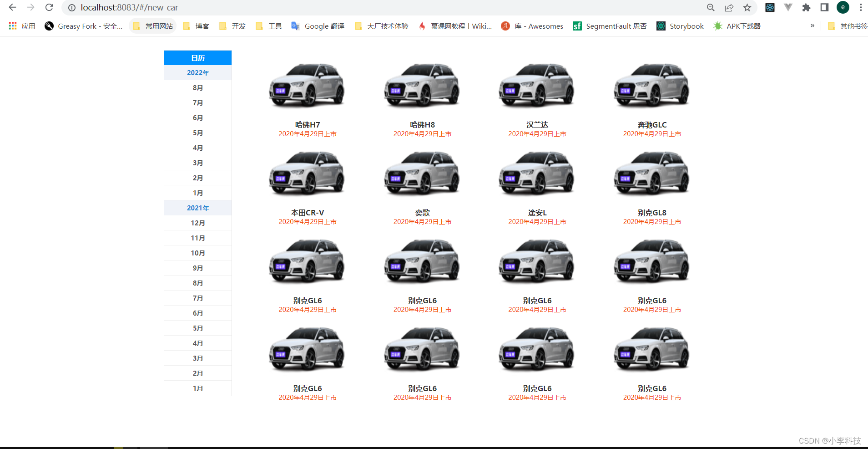Click the browser forward arrow

[30, 7]
